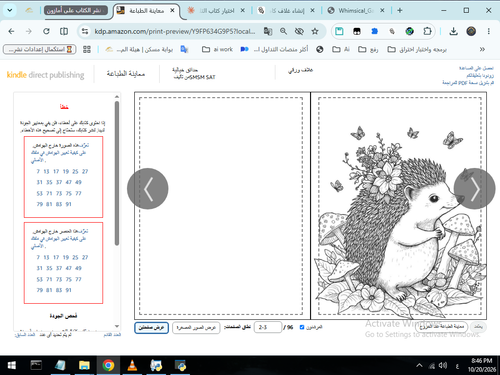Toggle the guides checkbox below preview

coord(302,327)
